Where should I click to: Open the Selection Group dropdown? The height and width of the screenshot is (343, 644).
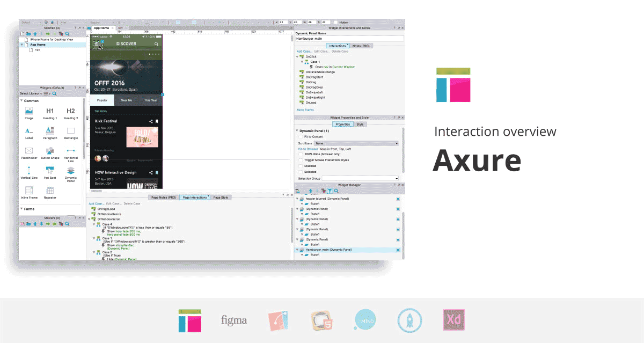[360, 178]
